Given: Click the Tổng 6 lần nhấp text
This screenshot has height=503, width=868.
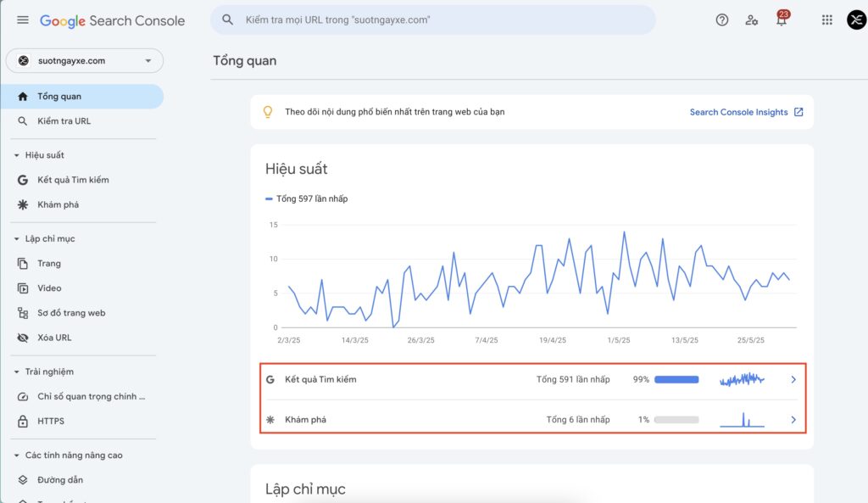Looking at the screenshot, I should 578,420.
